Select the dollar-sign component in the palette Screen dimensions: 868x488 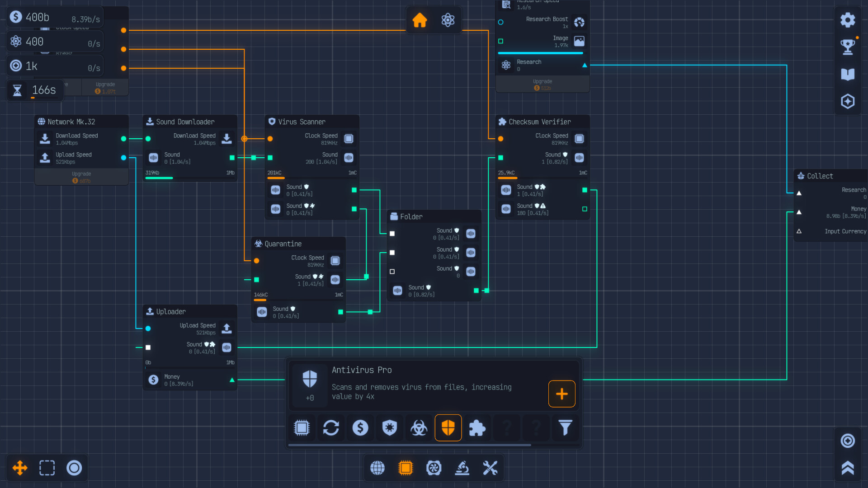(x=360, y=427)
